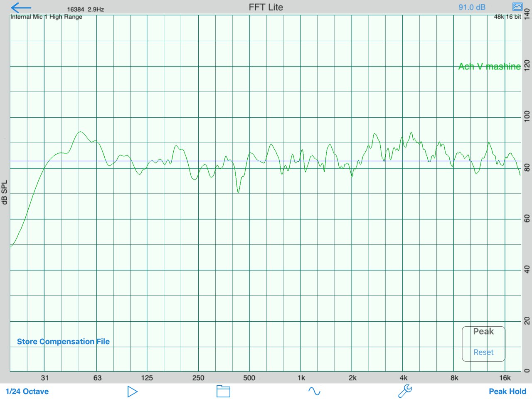Go back using the arrow icon
532x399 pixels.
tap(21, 7)
